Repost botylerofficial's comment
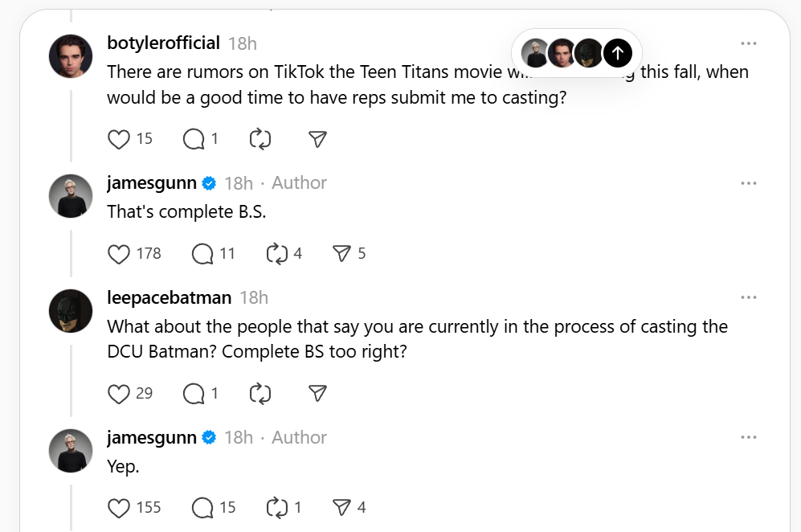Viewport: 801px width, 532px height. click(260, 139)
